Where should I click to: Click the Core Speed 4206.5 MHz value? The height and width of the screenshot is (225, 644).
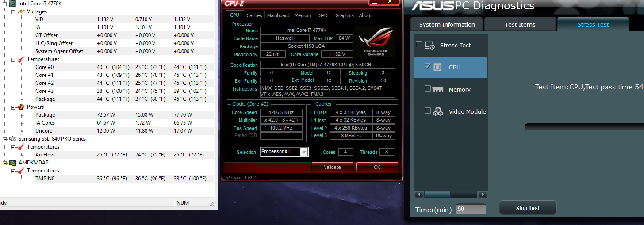click(x=281, y=112)
